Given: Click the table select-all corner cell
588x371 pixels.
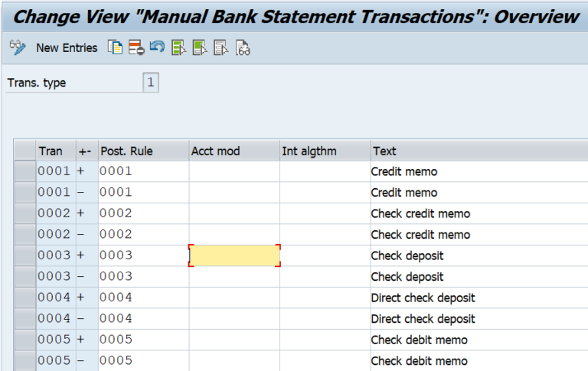Looking at the screenshot, I should pyautogui.click(x=25, y=151).
